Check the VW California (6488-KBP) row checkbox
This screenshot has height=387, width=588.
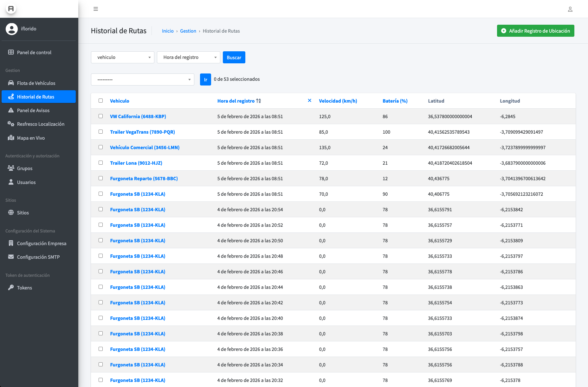100,116
